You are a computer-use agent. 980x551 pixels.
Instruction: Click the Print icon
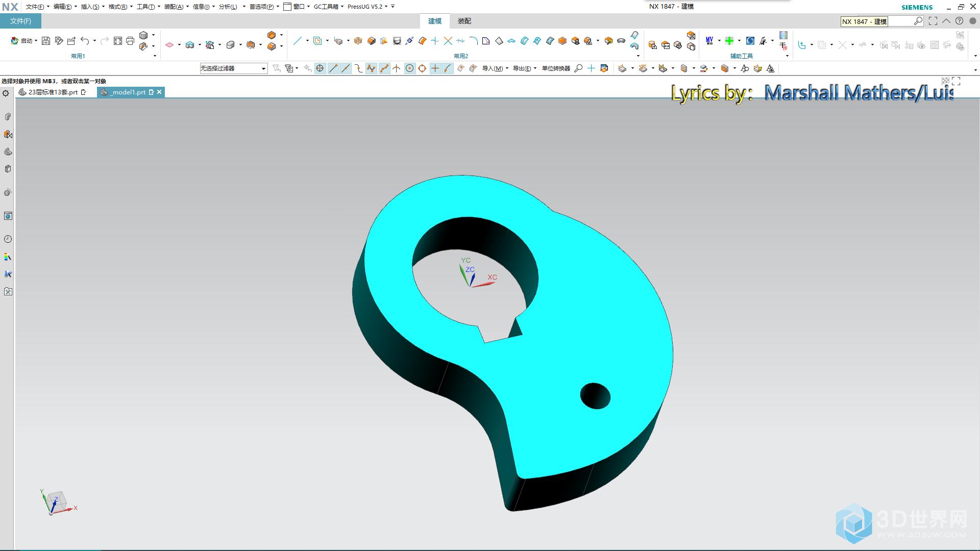coord(130,41)
